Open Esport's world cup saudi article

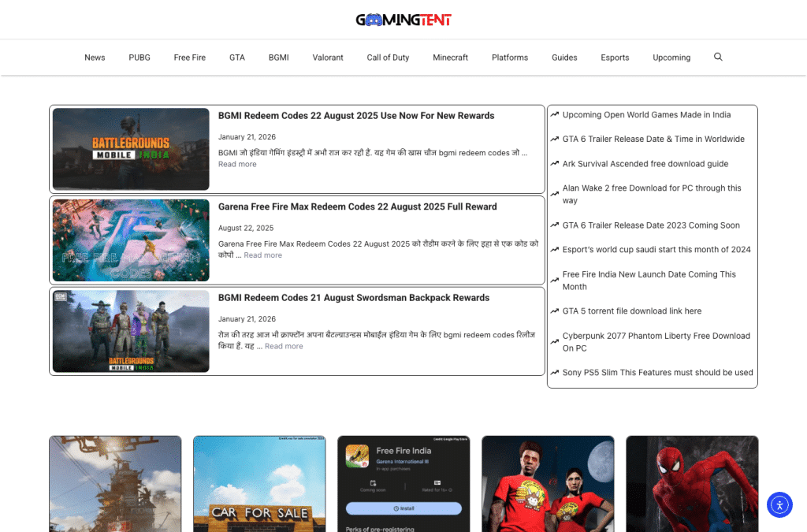click(x=656, y=250)
